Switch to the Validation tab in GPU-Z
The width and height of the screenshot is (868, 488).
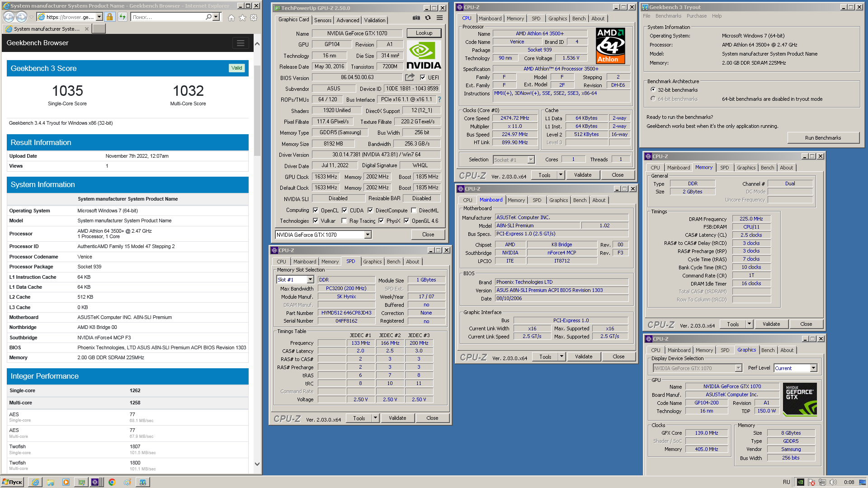point(375,20)
